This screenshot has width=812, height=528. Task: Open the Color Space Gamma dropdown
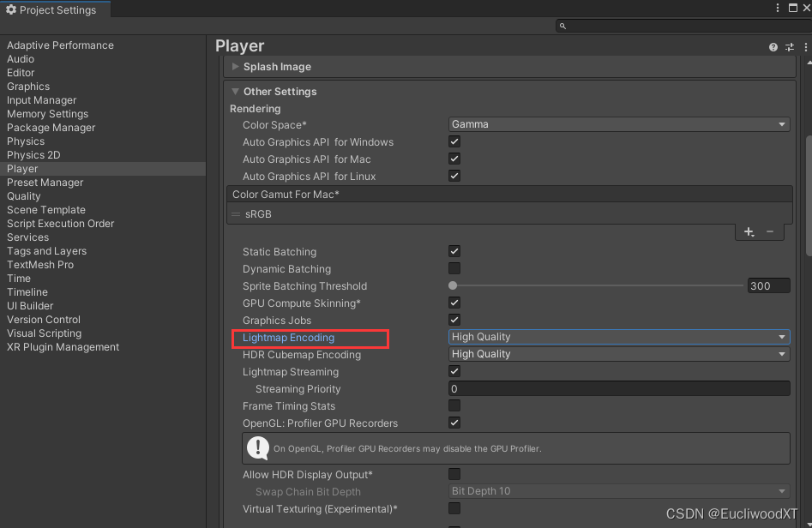click(x=619, y=124)
